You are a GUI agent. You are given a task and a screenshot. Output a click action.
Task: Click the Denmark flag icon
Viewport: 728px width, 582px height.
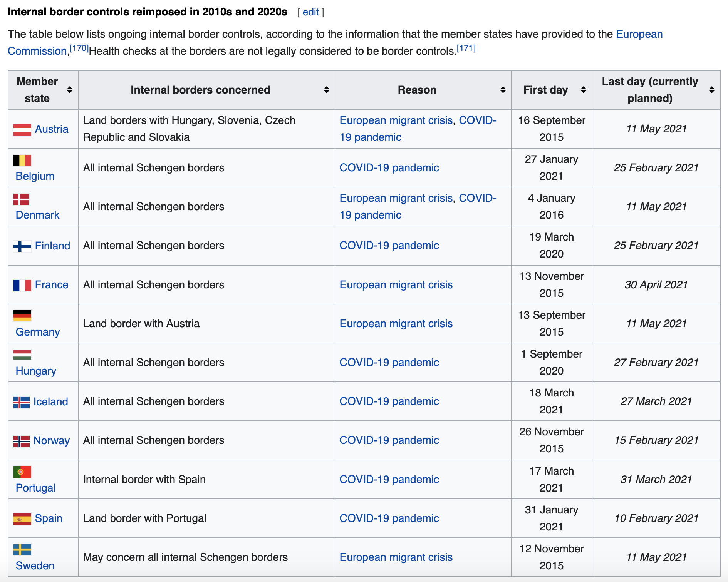21,199
